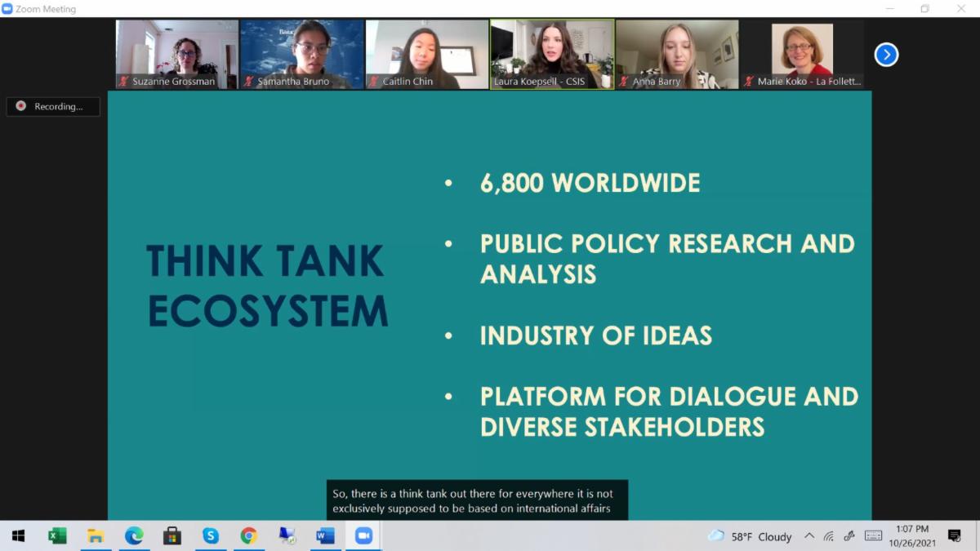Open the 58°F Cloudy weather widget
This screenshot has height=551, width=980.
[750, 536]
